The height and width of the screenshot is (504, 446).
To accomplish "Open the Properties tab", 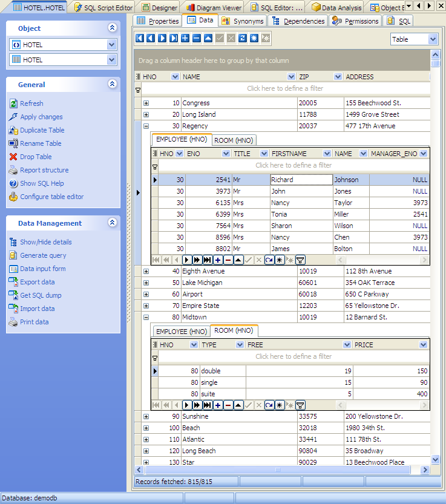I will click(x=157, y=21).
